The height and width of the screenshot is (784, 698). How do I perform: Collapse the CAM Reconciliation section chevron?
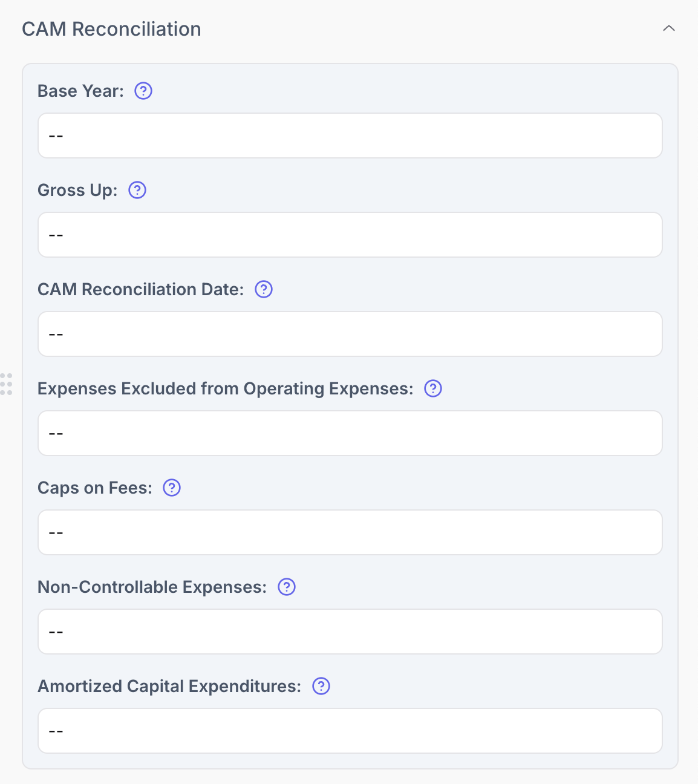click(668, 28)
